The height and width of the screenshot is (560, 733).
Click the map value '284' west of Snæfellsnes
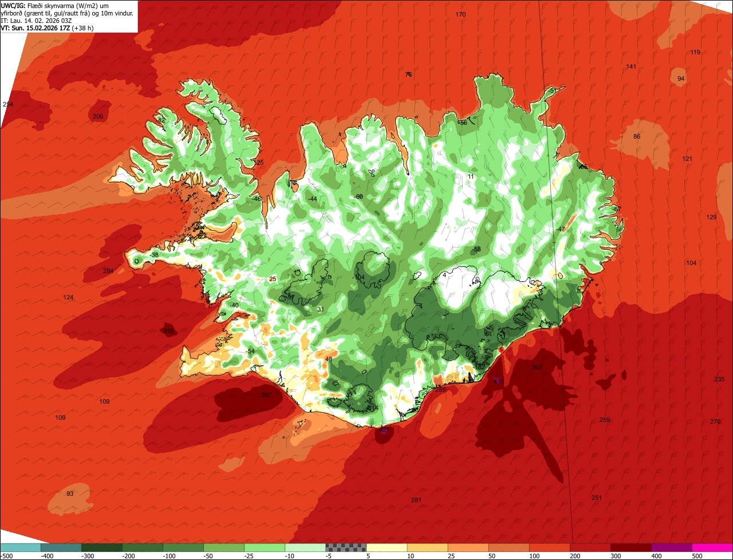108,271
